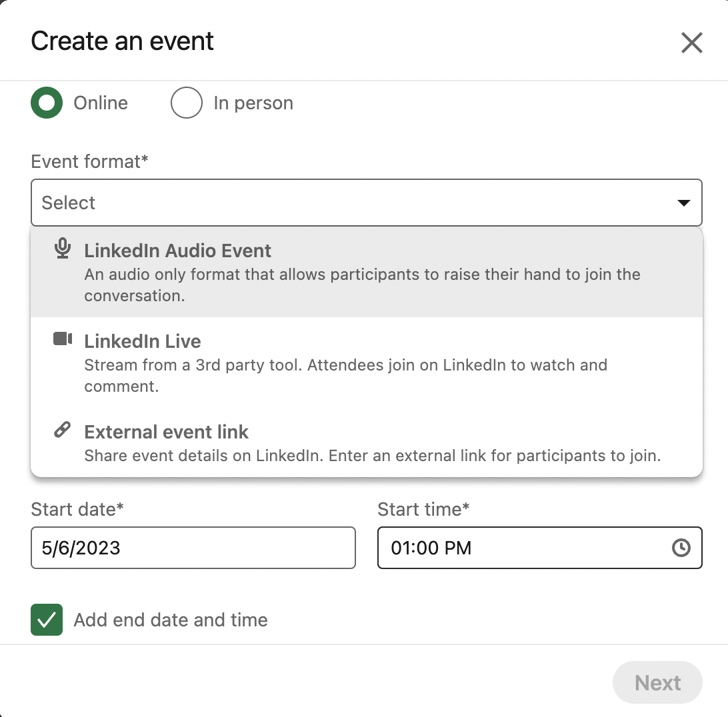Click the Event format dropdown arrow
Screen dimensions: 728x717
683,203
